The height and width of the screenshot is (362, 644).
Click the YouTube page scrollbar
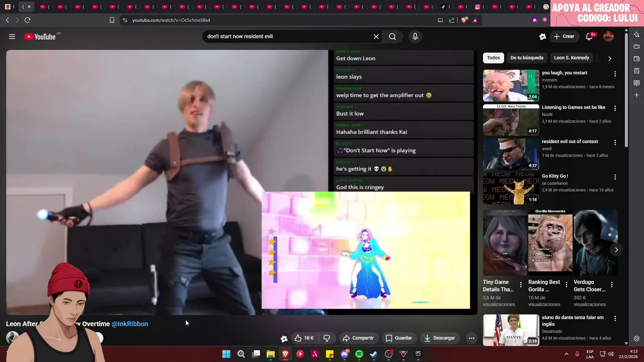tap(626, 90)
